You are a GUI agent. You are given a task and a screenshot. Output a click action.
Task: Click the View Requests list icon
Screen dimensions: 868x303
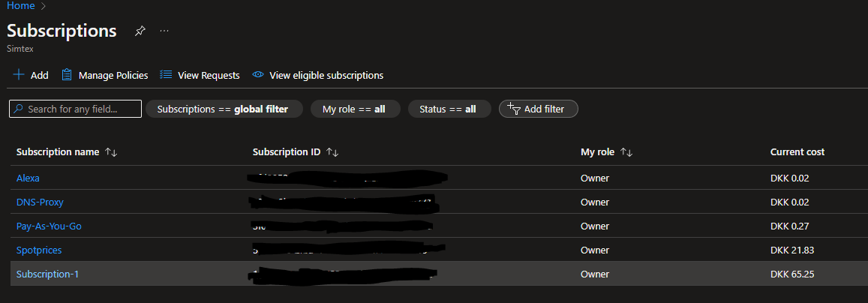[167, 75]
